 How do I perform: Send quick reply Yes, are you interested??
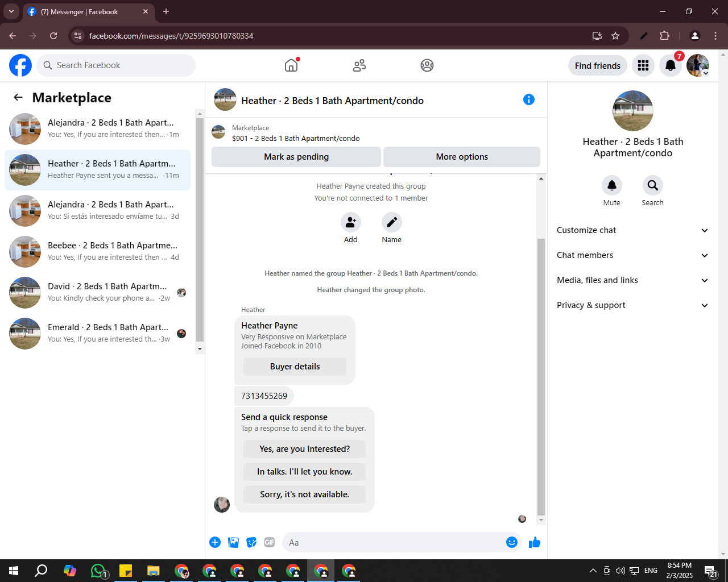coord(304,449)
